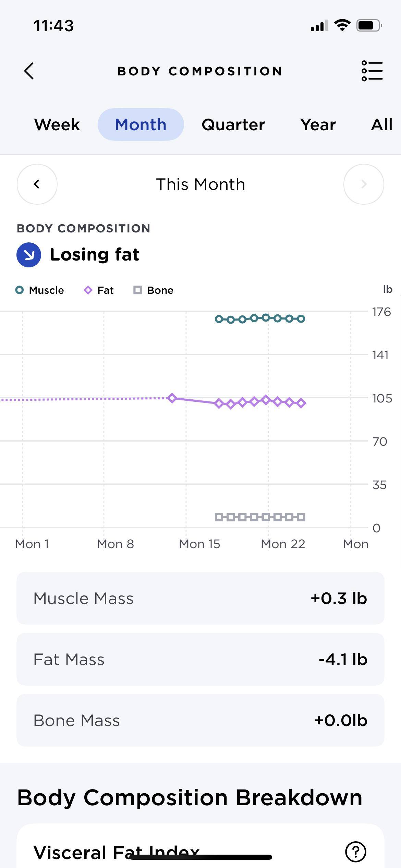Tap the Muscle legend circle icon
Viewport: 401px width, 868px height.
tap(20, 290)
